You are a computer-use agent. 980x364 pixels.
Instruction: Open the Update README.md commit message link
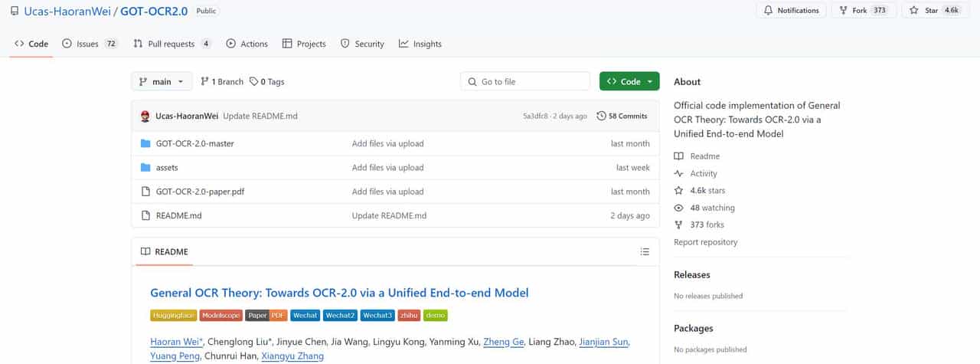click(x=260, y=116)
